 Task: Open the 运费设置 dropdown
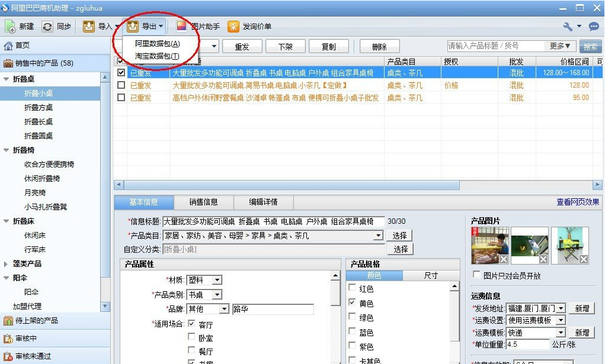click(x=561, y=320)
